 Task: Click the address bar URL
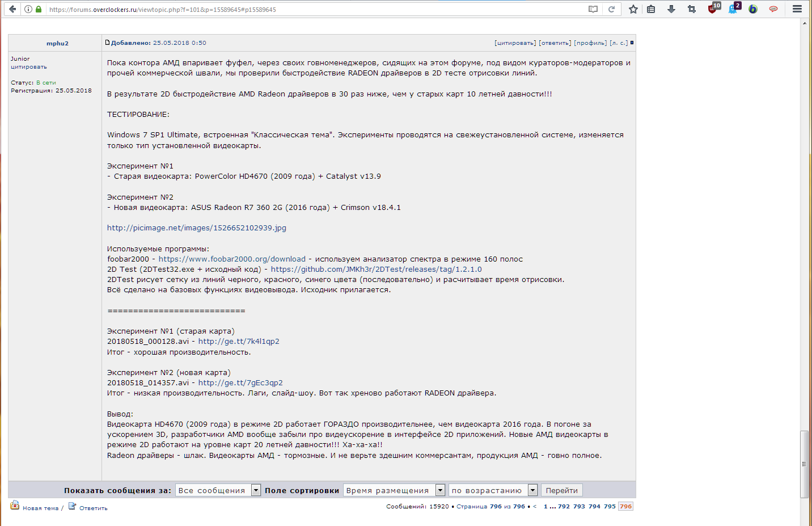pos(315,9)
